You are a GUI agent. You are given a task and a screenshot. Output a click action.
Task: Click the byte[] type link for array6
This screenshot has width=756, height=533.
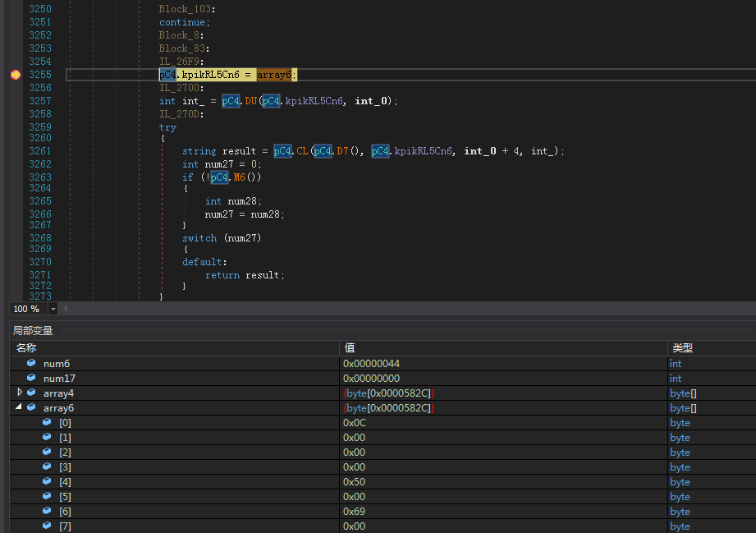click(x=683, y=408)
